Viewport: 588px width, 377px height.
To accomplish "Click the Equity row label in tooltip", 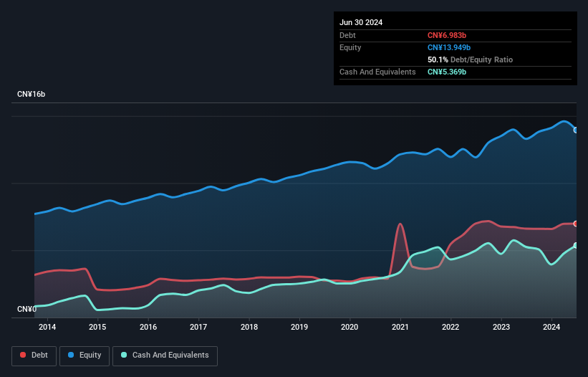I will (350, 47).
